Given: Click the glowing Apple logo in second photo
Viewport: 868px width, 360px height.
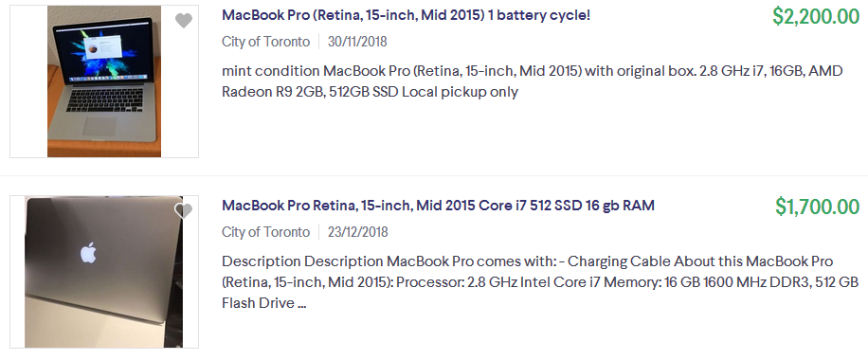Looking at the screenshot, I should click(88, 253).
